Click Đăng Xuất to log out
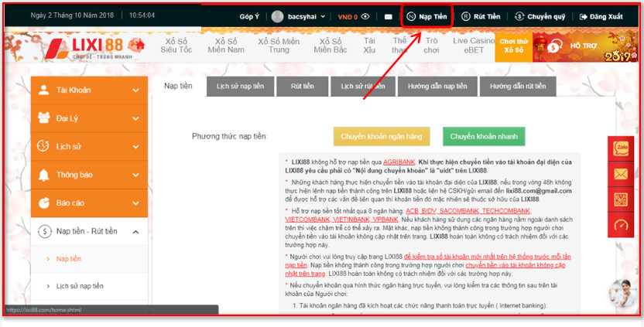This screenshot has width=644, height=327. click(601, 17)
